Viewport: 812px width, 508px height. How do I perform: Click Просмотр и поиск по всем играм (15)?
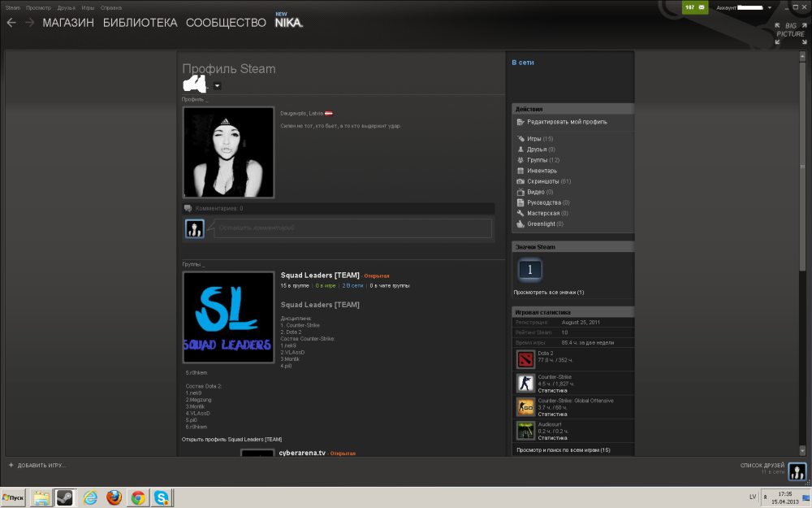pos(564,450)
